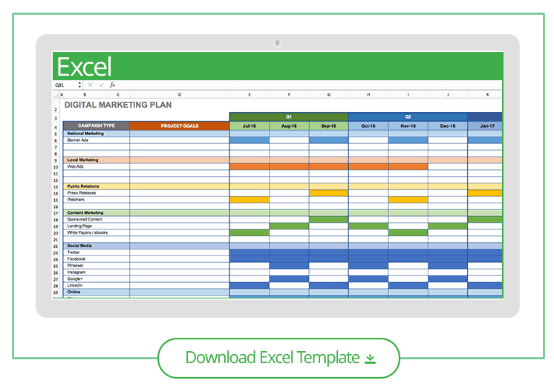Click the Name Box showing Q81
Screen dimensions: 554x392
tap(64, 85)
